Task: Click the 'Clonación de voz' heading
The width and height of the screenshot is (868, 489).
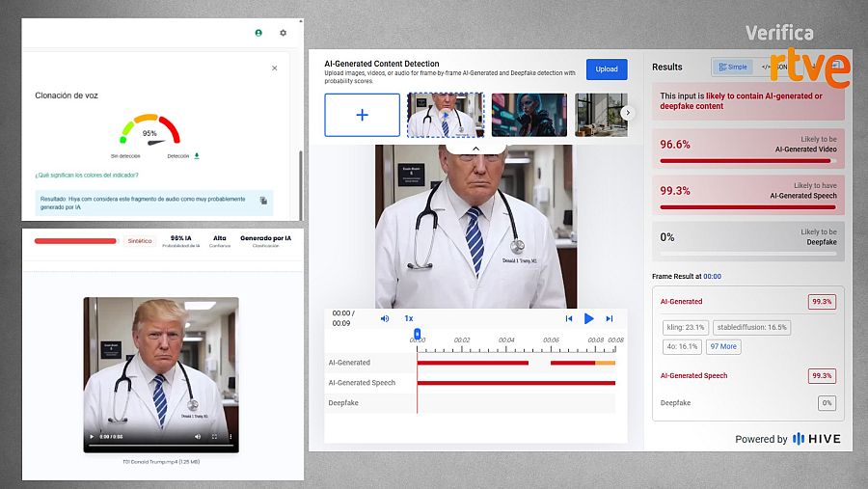Action: [x=67, y=95]
